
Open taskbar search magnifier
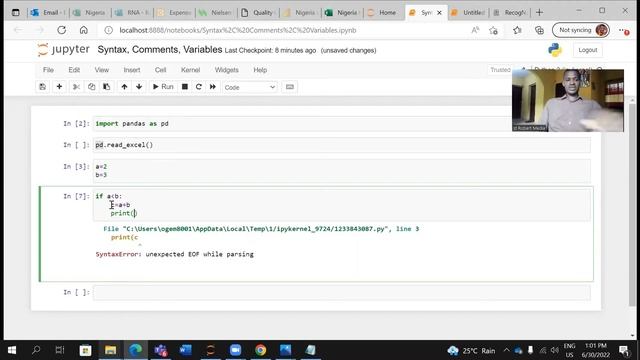point(36,350)
